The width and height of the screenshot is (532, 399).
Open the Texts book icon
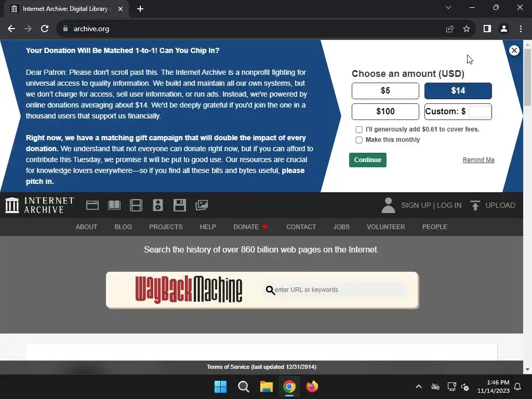point(114,205)
